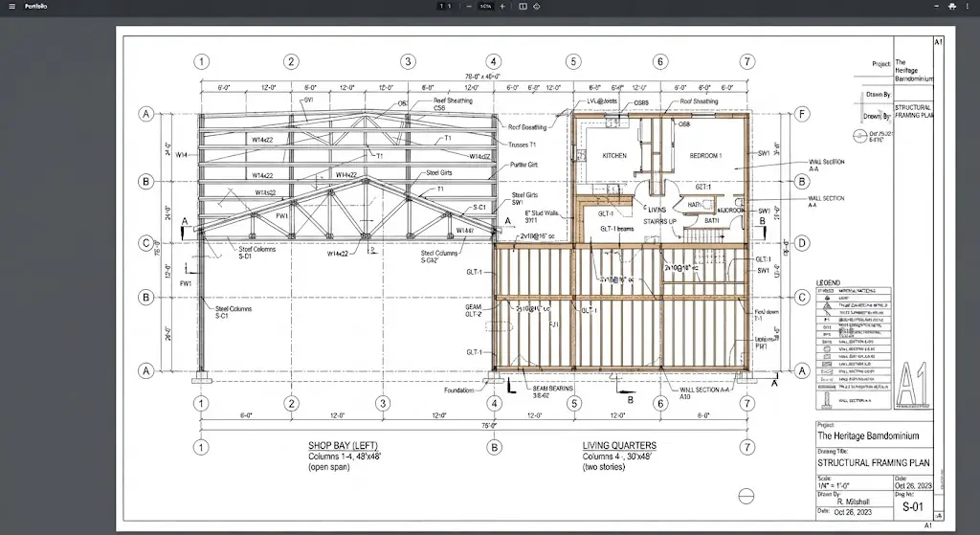This screenshot has height=535, width=980.
Task: Click grid bubble F on right side
Action: (803, 115)
